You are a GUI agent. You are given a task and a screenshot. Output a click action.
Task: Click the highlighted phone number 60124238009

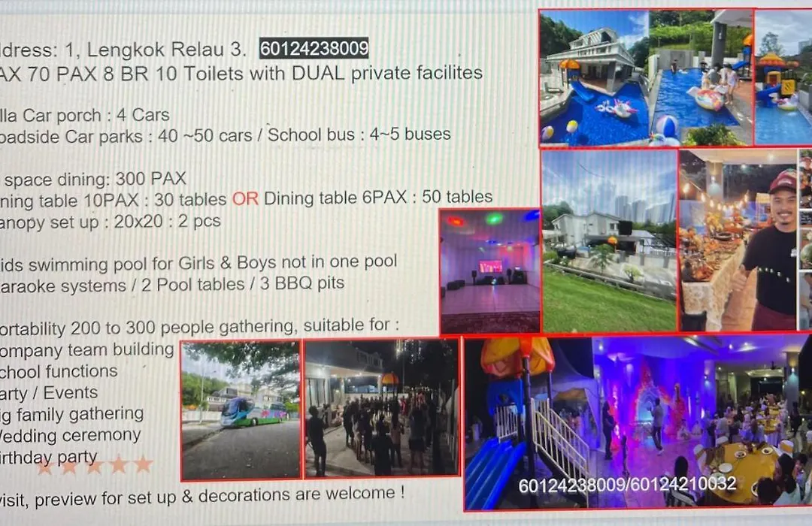point(314,48)
